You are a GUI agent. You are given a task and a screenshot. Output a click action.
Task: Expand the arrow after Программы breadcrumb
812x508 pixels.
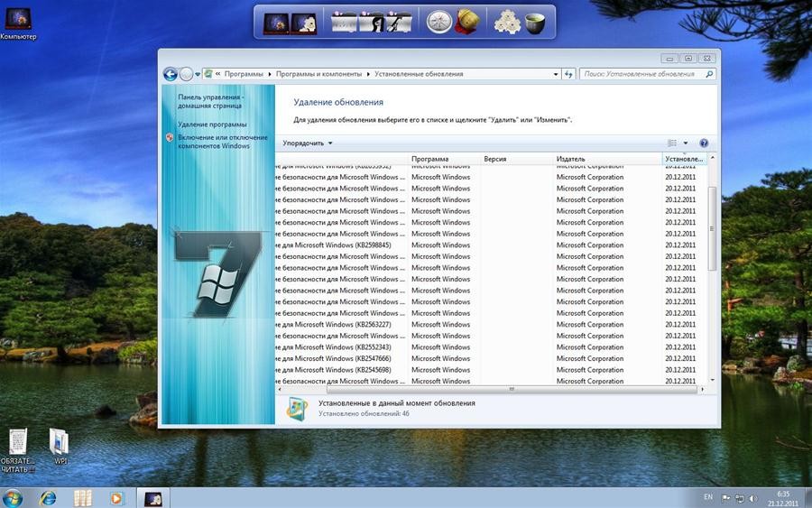click(269, 74)
